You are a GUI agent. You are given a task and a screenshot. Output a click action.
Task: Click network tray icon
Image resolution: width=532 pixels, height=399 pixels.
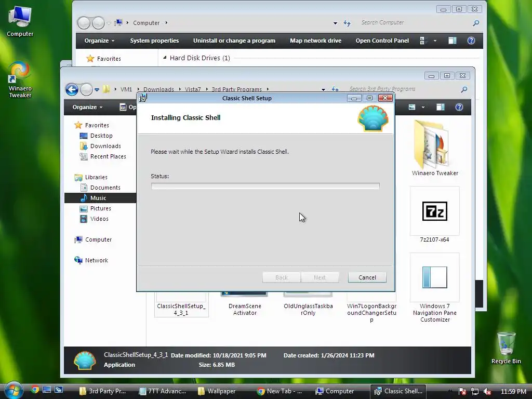(x=475, y=392)
